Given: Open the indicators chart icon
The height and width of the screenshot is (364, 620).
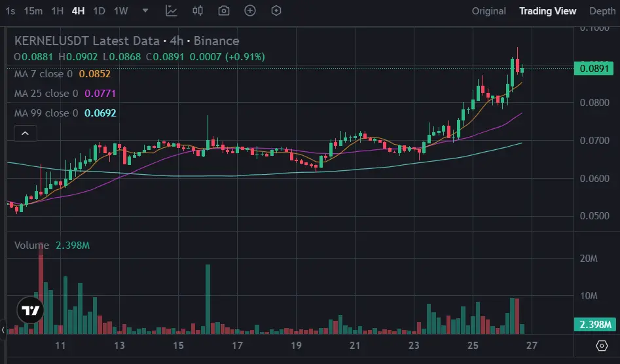Looking at the screenshot, I should (172, 10).
